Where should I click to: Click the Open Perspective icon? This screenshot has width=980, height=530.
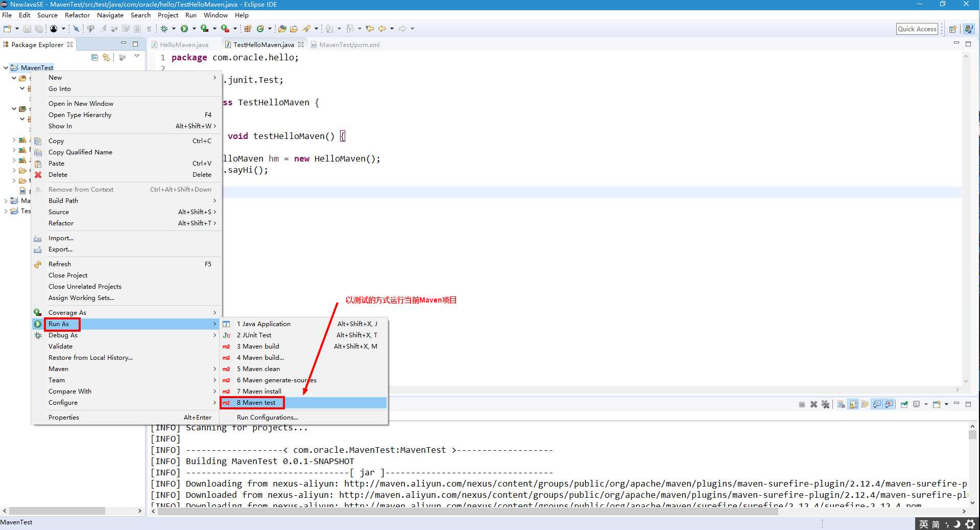(x=952, y=29)
